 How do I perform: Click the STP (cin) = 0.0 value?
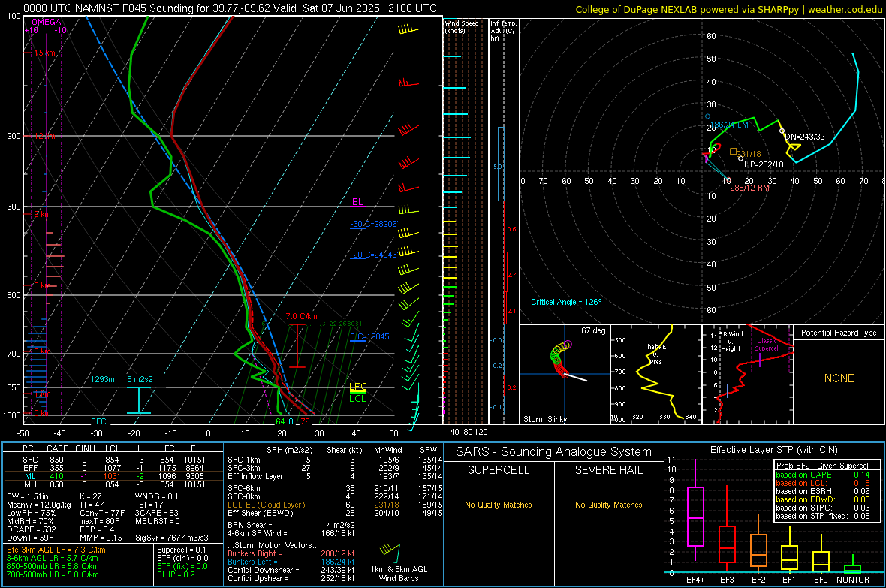click(x=182, y=558)
